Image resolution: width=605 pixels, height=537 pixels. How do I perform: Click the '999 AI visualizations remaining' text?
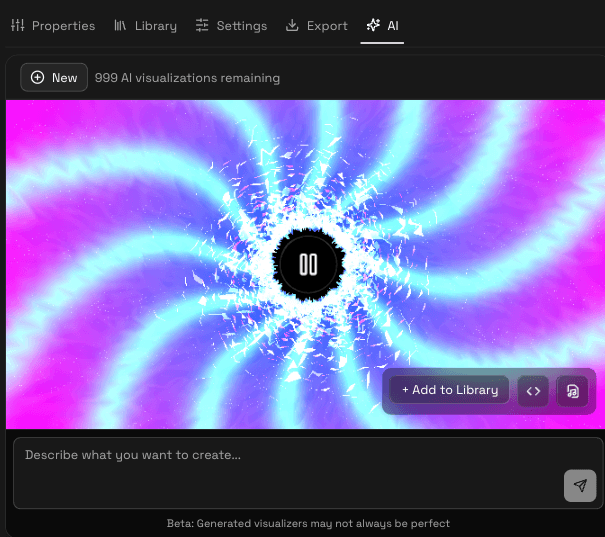pyautogui.click(x=187, y=78)
